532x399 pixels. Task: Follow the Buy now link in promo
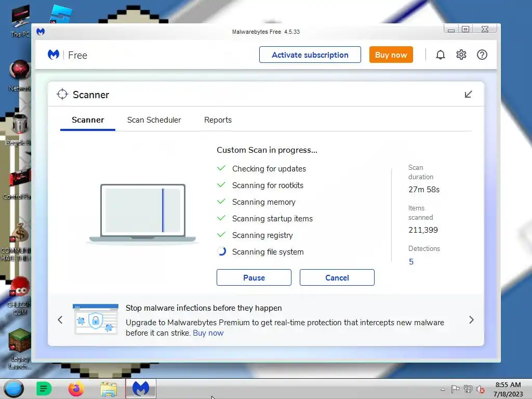tap(208, 333)
